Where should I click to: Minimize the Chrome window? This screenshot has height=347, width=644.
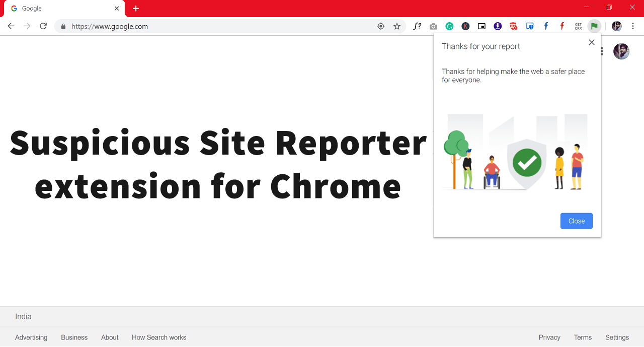(587, 7)
